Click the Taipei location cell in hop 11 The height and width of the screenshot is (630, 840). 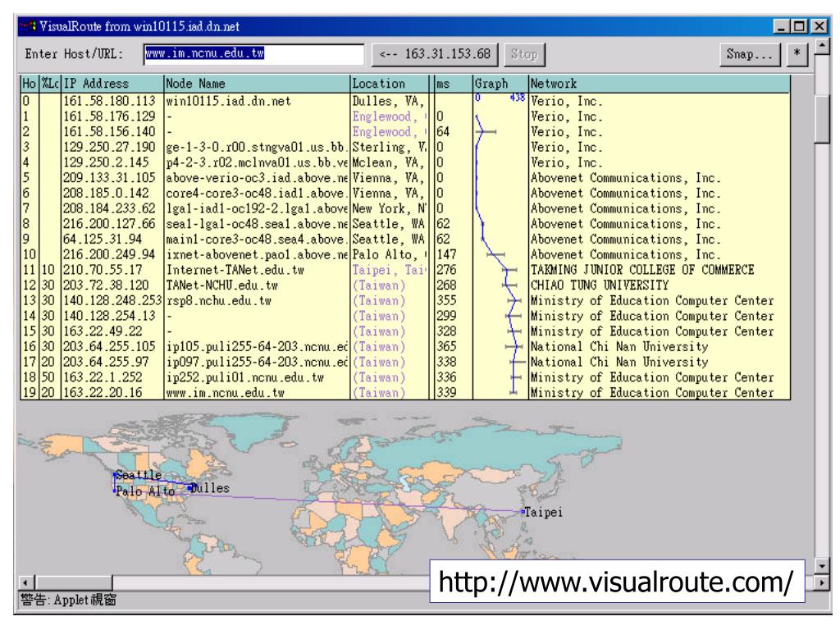390,270
